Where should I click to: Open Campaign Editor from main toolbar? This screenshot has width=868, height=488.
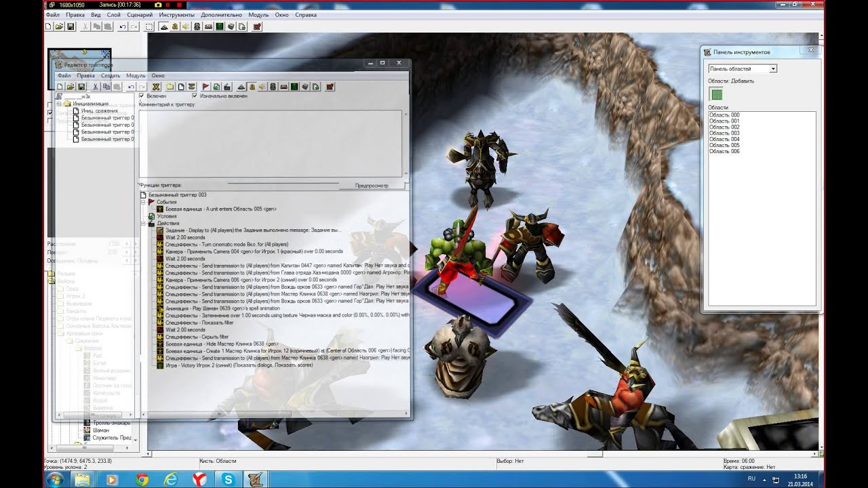(x=208, y=27)
